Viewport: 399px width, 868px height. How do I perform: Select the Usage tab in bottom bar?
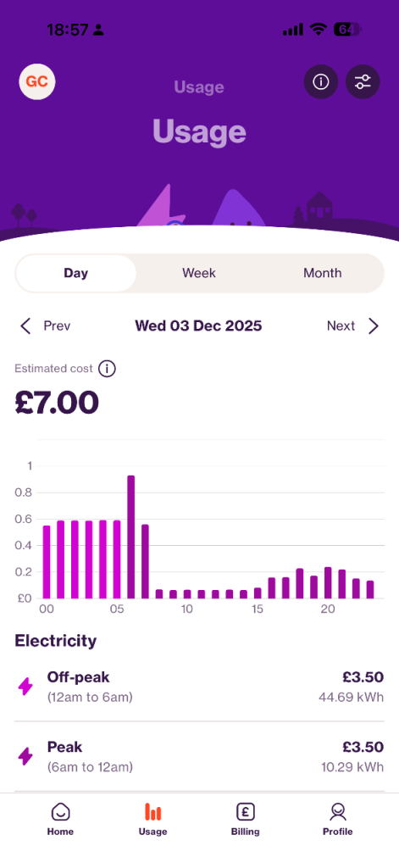point(152,820)
